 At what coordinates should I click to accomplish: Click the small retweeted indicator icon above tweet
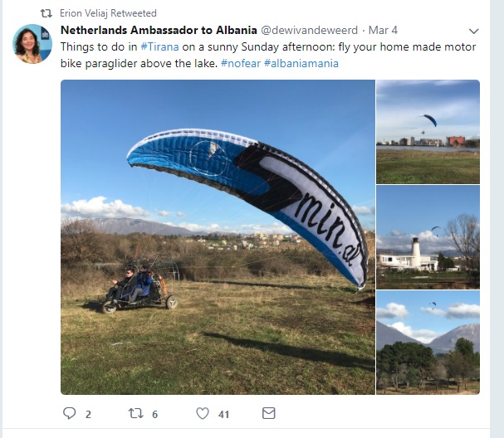(x=46, y=13)
